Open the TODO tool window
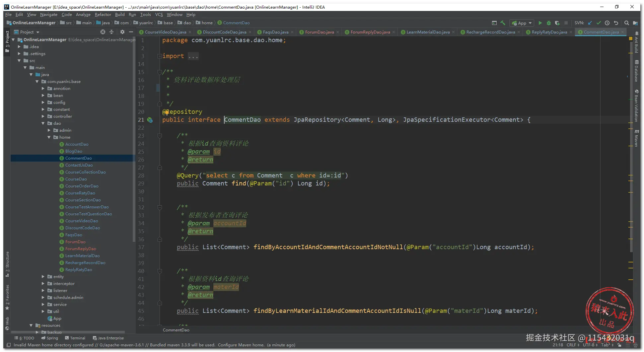Screen dimensions: 644x352 coord(24,338)
